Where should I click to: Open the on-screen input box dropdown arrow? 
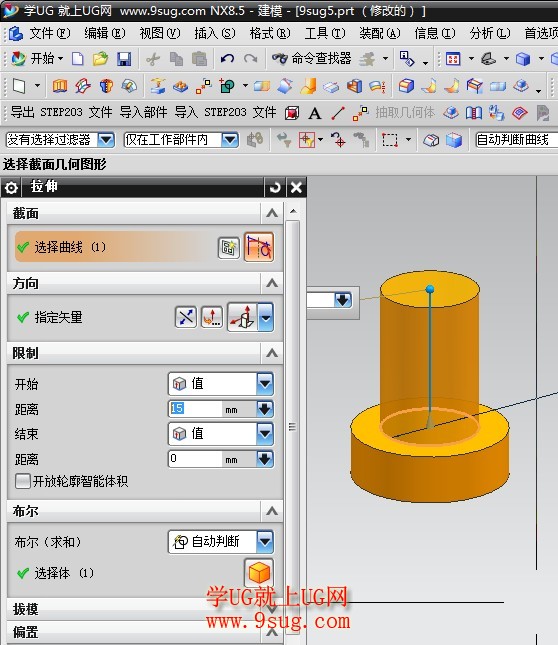point(343,300)
